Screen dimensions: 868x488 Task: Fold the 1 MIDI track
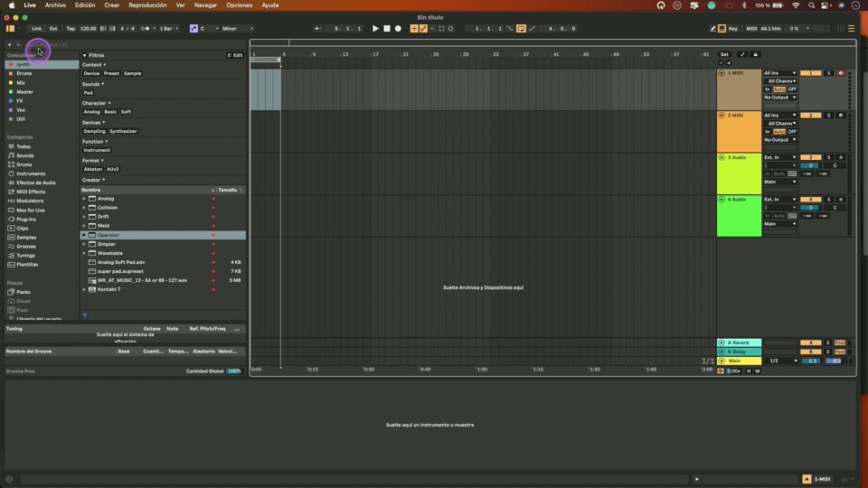(x=722, y=73)
